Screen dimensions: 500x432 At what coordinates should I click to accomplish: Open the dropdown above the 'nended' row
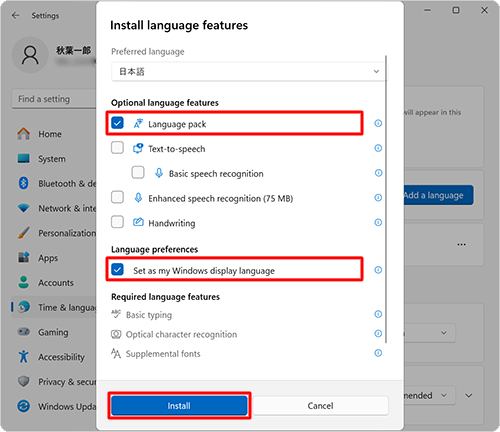click(430, 333)
